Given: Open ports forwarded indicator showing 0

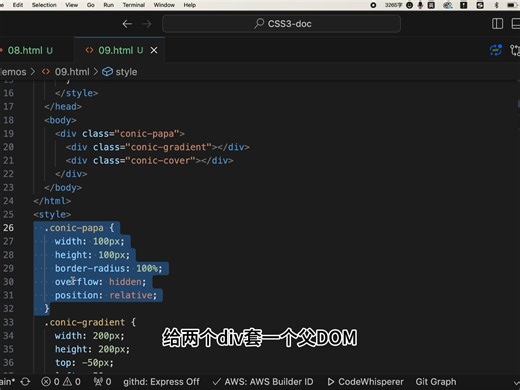Looking at the screenshot, I should (x=102, y=382).
